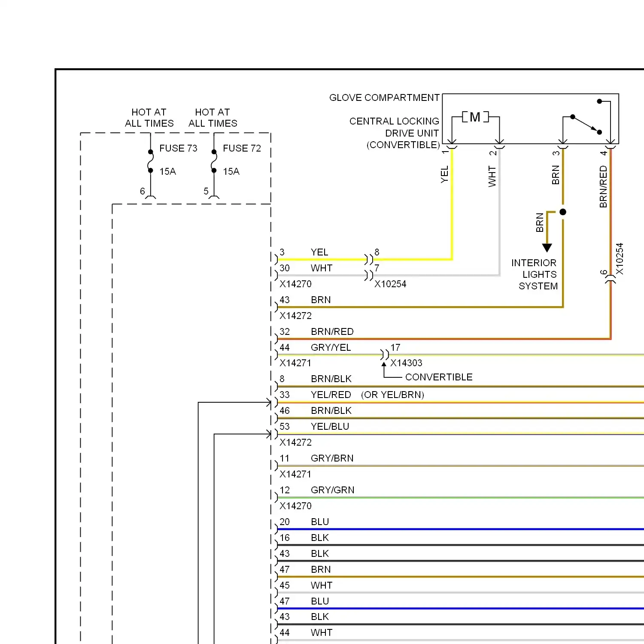Image resolution: width=644 pixels, height=644 pixels.
Task: Click pin 17 connector symbol at X14303
Action: pyautogui.click(x=385, y=355)
